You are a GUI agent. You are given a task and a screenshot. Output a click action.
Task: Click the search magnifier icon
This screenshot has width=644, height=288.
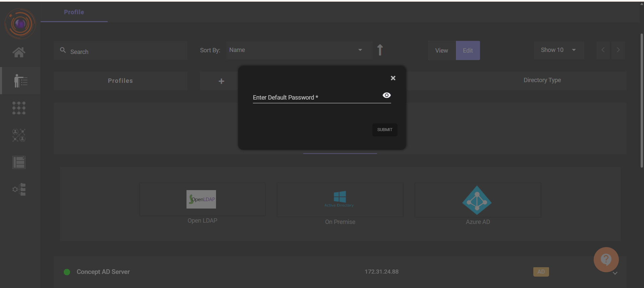point(63,50)
